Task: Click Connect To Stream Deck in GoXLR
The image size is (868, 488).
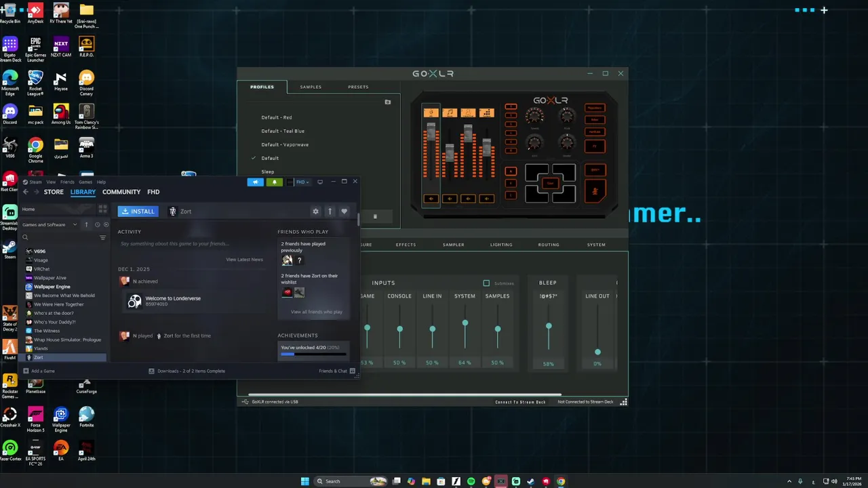Action: [x=520, y=402]
